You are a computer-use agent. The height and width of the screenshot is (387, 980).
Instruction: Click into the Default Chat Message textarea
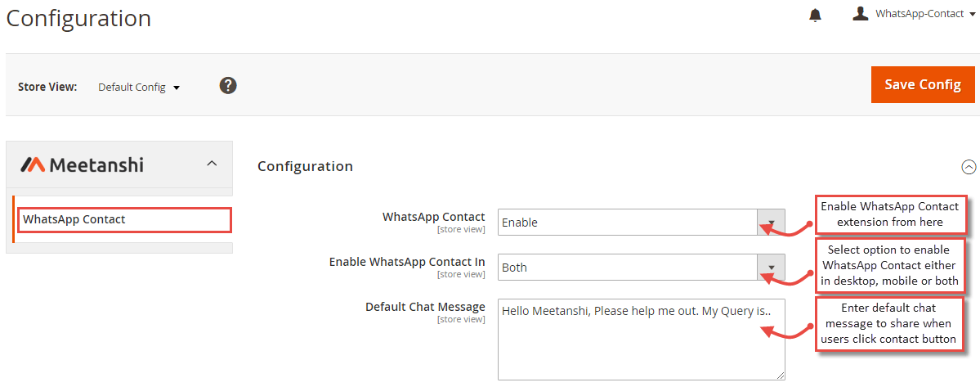pyautogui.click(x=642, y=339)
